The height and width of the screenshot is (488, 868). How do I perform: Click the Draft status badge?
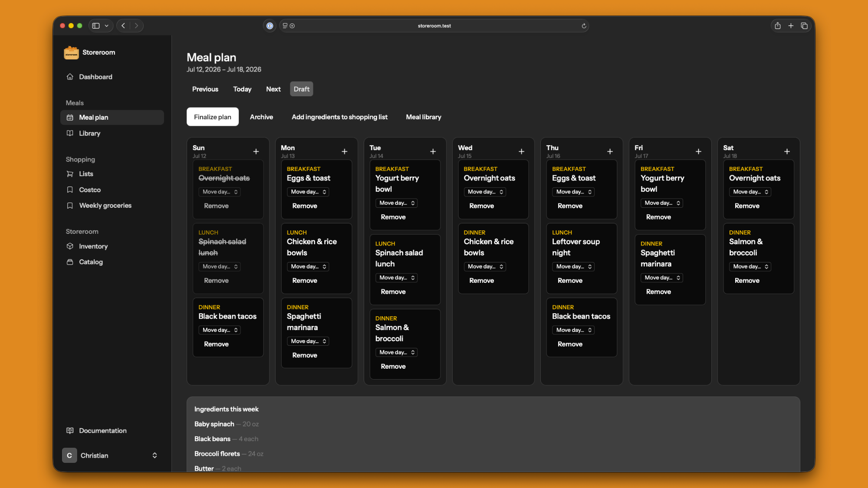click(x=302, y=89)
